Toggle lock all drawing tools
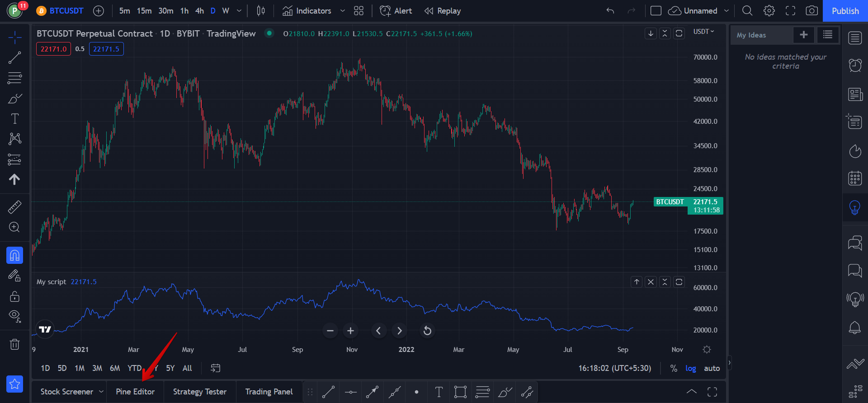The height and width of the screenshot is (403, 868). (15, 296)
